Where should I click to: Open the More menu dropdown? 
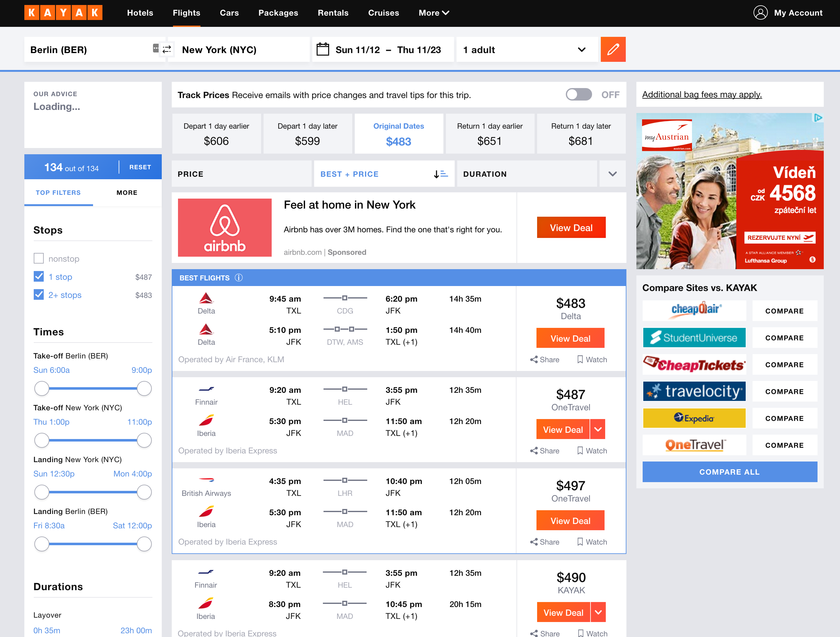point(434,13)
